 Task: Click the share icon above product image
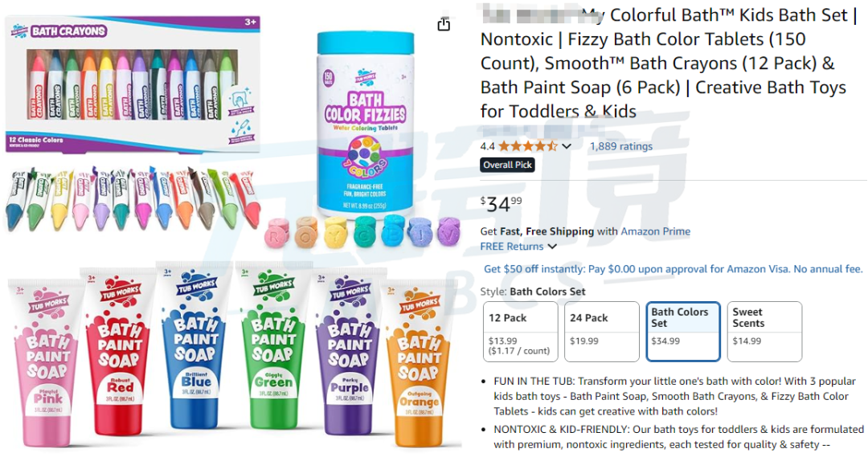pos(444,25)
